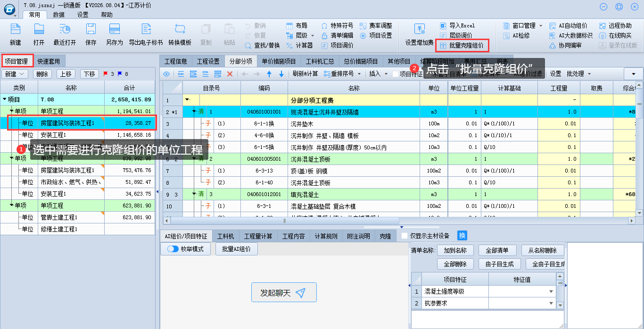
Task: Click the 上移 button in project panel
Action: tap(66, 74)
